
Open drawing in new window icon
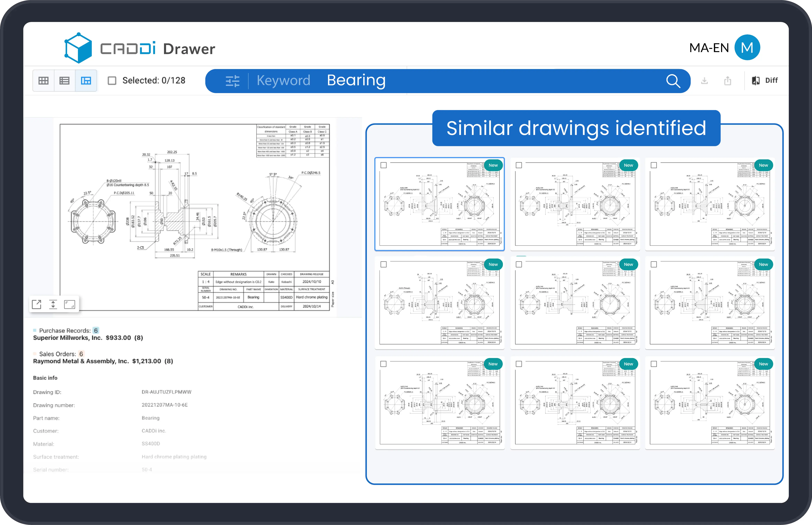(x=37, y=304)
